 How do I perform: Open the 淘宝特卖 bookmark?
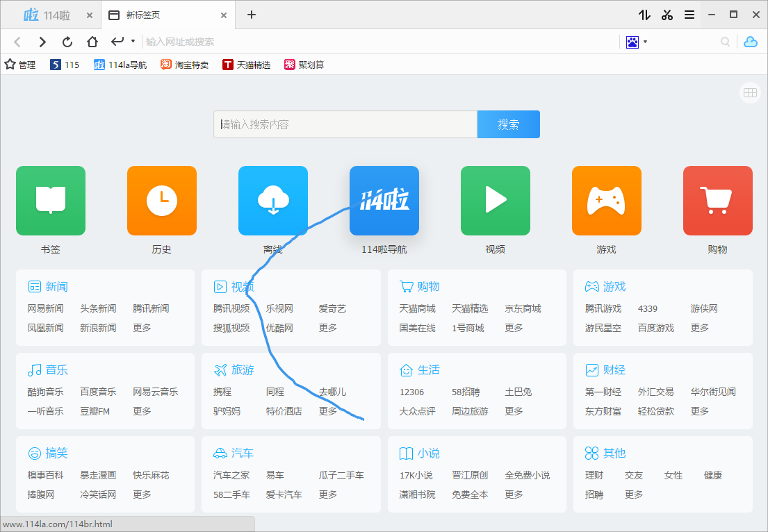pyautogui.click(x=185, y=65)
